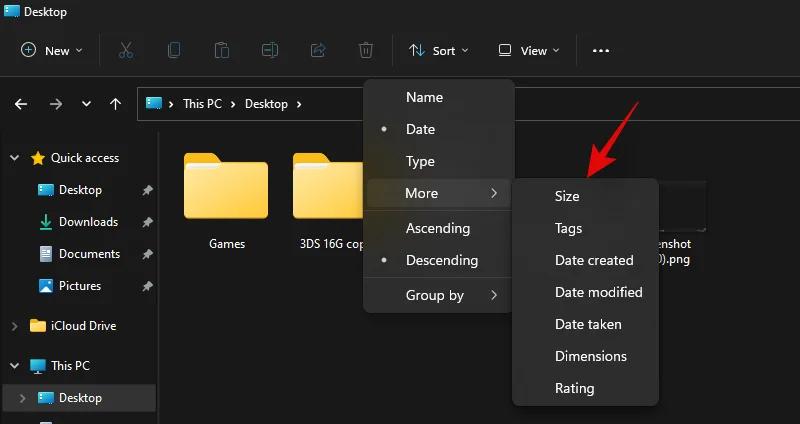This screenshot has width=800, height=424.
Task: Click the Delete trash icon
Action: click(366, 51)
